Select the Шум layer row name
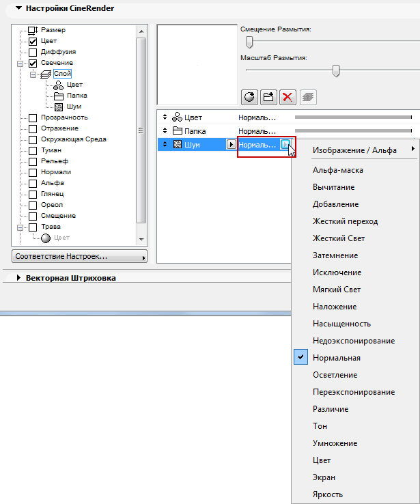Viewport: 420px width, 504px height. click(x=192, y=145)
